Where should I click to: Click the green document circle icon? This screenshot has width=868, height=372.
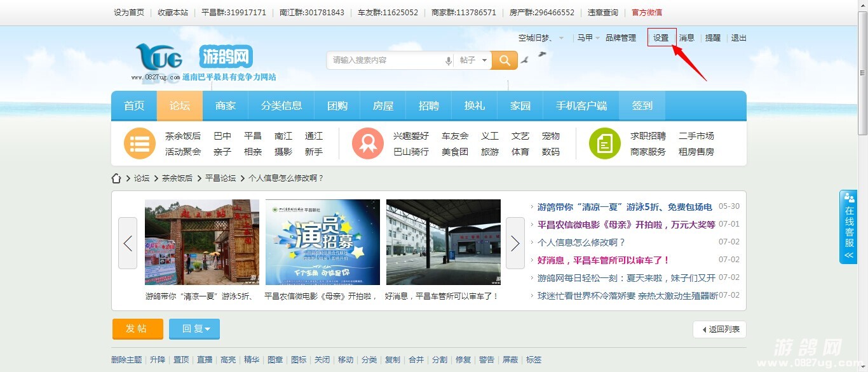[x=604, y=143]
